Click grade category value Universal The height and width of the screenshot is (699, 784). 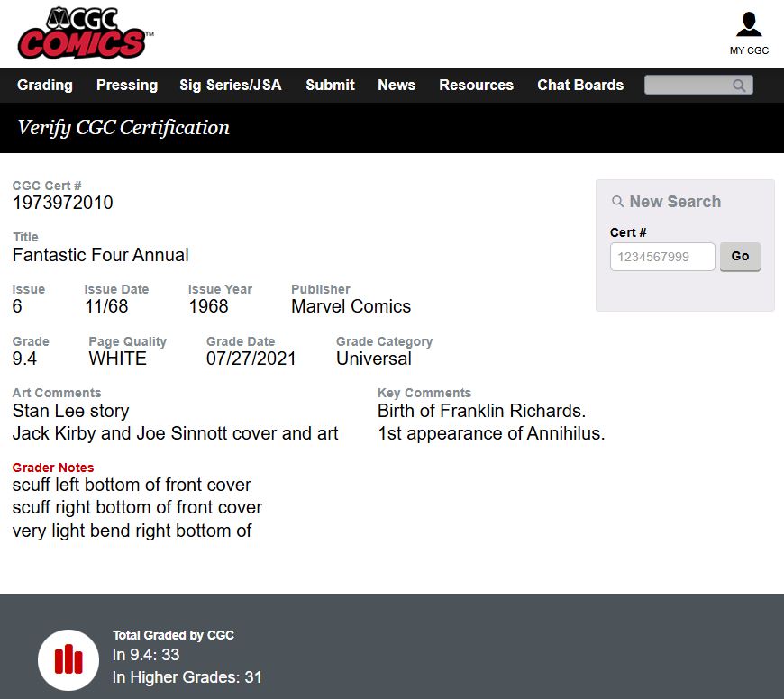pyautogui.click(x=374, y=359)
